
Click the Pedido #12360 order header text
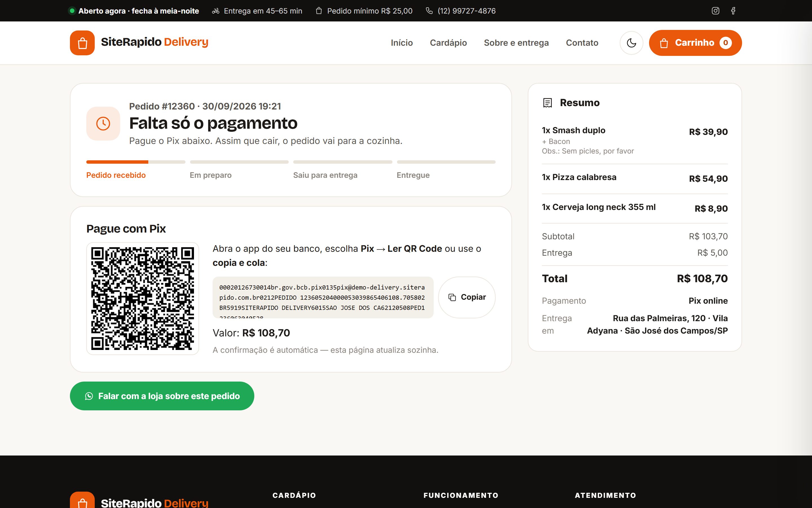coord(205,106)
